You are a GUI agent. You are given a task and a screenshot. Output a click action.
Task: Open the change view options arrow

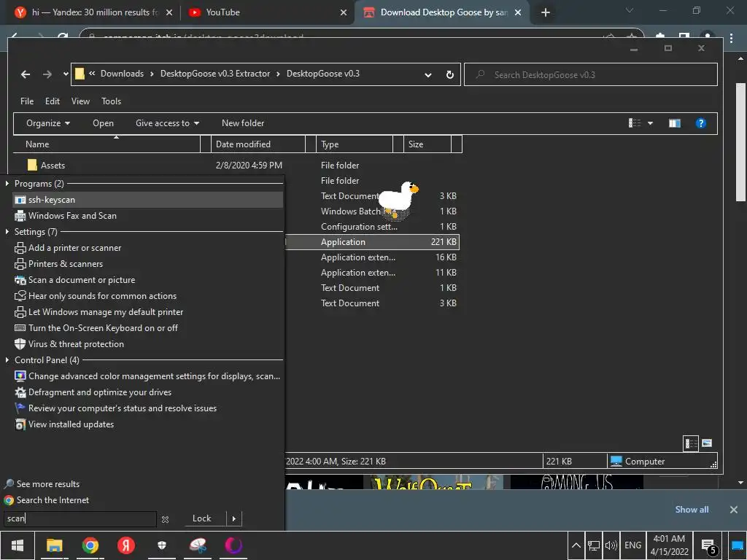(x=650, y=123)
